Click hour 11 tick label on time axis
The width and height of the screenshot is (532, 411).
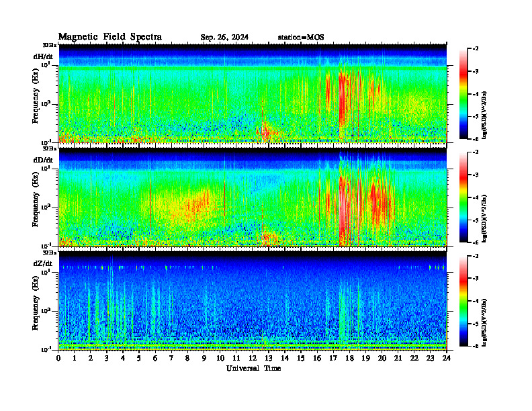236,358
